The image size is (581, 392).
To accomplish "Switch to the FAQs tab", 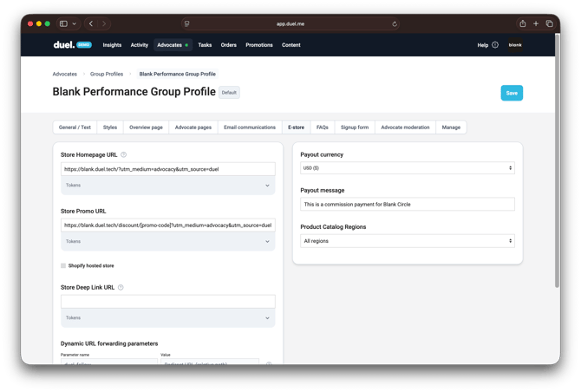I will [322, 127].
